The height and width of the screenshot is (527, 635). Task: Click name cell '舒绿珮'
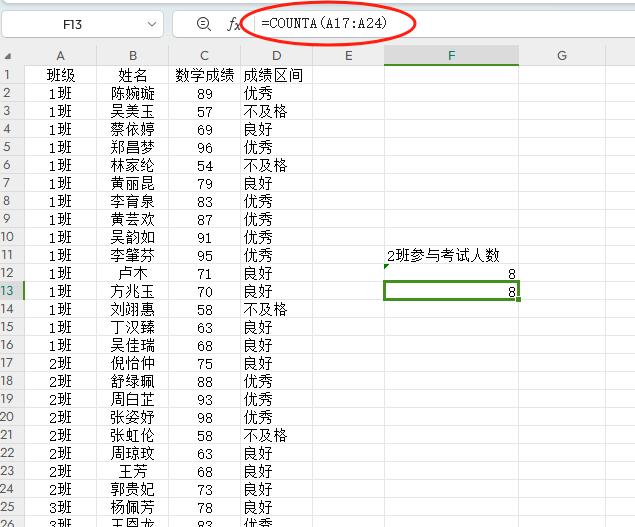click(x=132, y=381)
